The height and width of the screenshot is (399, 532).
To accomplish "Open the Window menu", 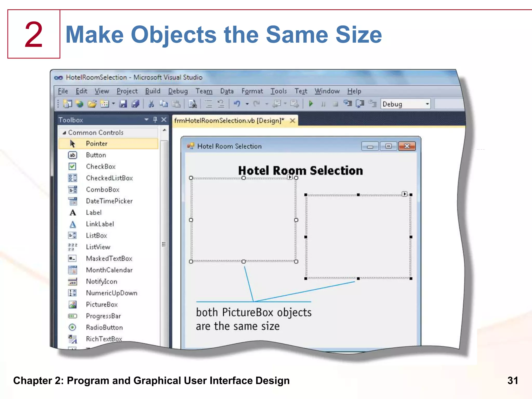I will (x=327, y=91).
